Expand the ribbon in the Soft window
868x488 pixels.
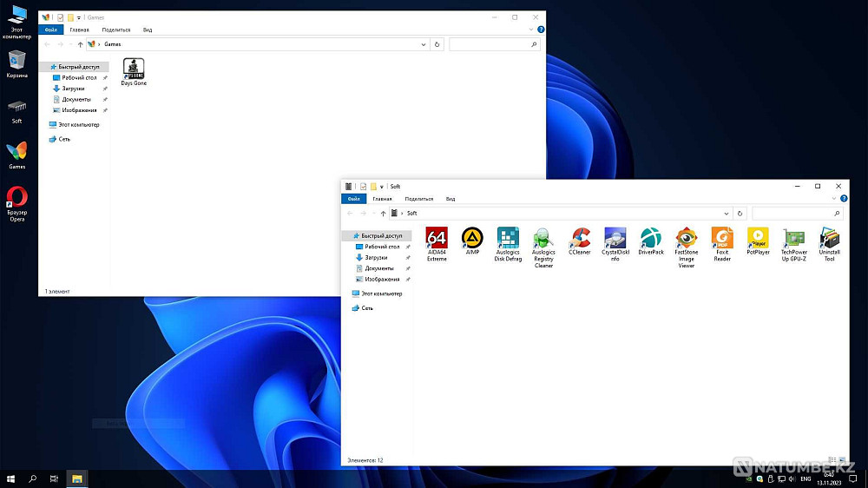(x=833, y=198)
